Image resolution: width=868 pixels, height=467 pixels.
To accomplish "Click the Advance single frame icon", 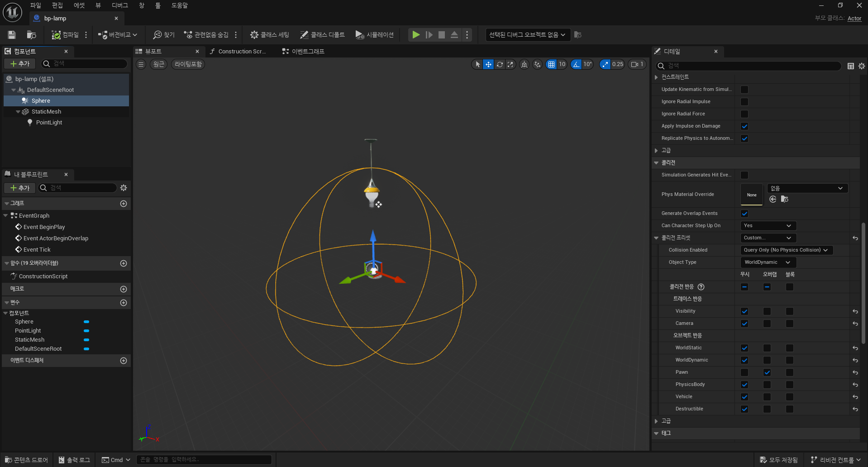I will pyautogui.click(x=429, y=35).
